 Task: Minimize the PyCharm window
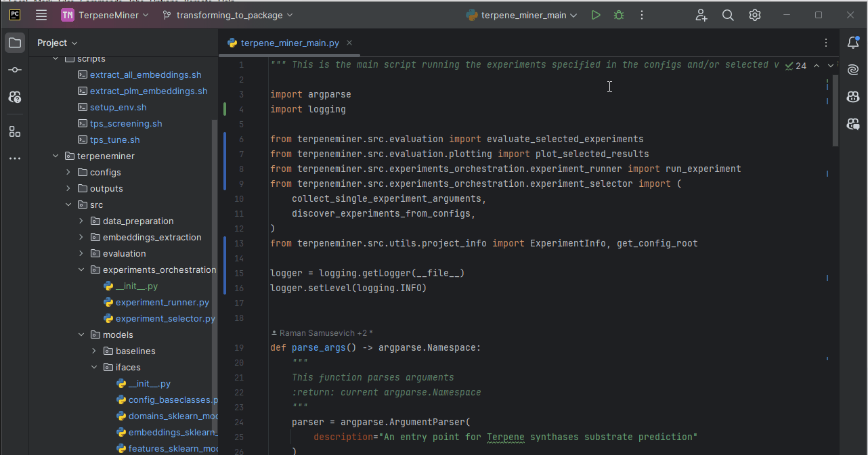[786, 15]
